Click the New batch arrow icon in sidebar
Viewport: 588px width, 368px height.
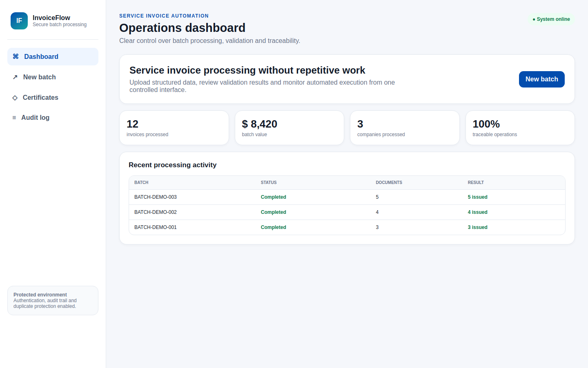pos(15,77)
